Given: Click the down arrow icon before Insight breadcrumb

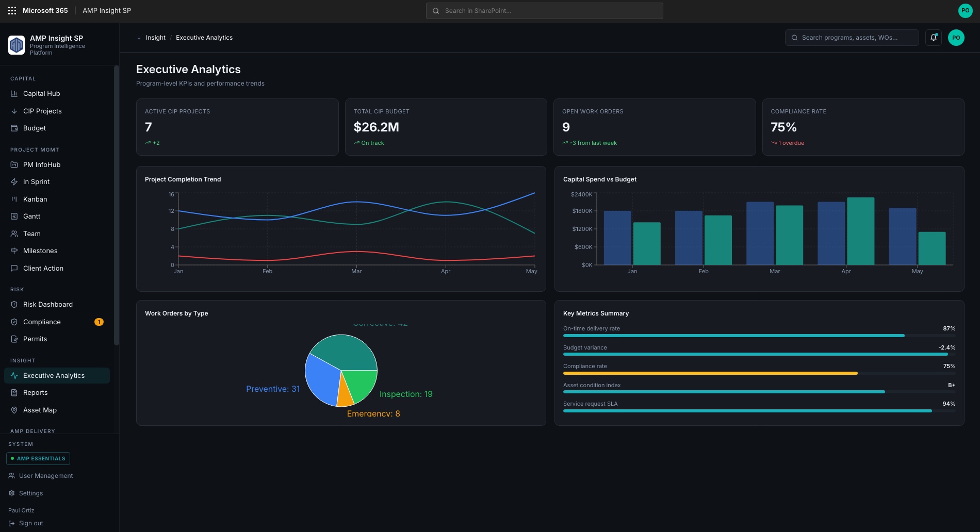Looking at the screenshot, I should click(139, 38).
